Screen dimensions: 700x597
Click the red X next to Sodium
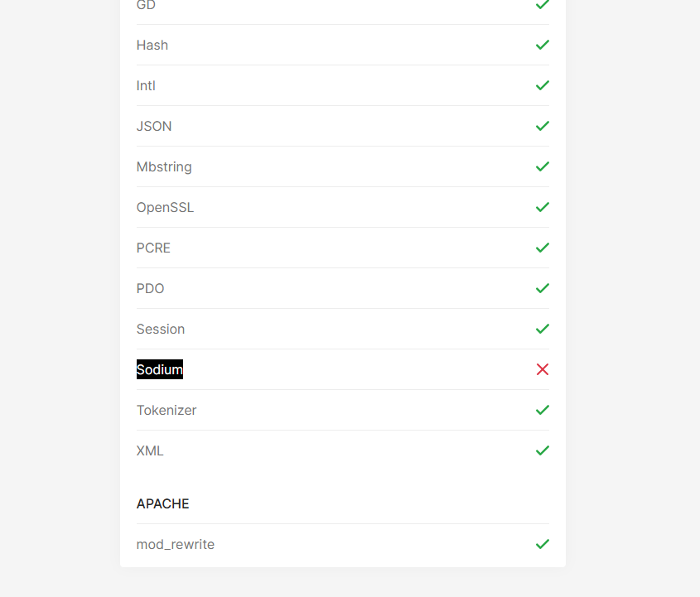[x=543, y=369]
